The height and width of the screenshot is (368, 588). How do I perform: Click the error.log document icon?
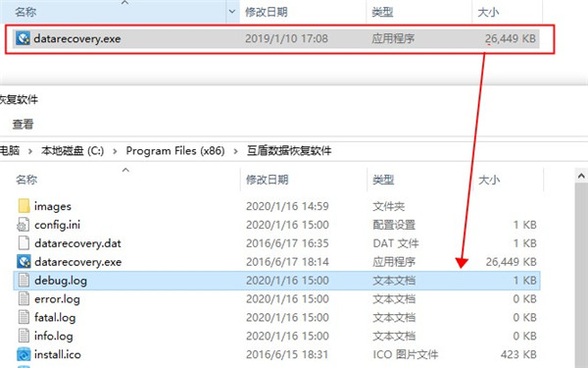click(x=24, y=299)
